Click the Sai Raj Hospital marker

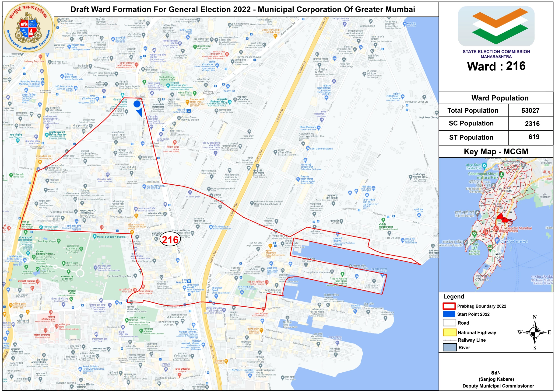point(266,282)
